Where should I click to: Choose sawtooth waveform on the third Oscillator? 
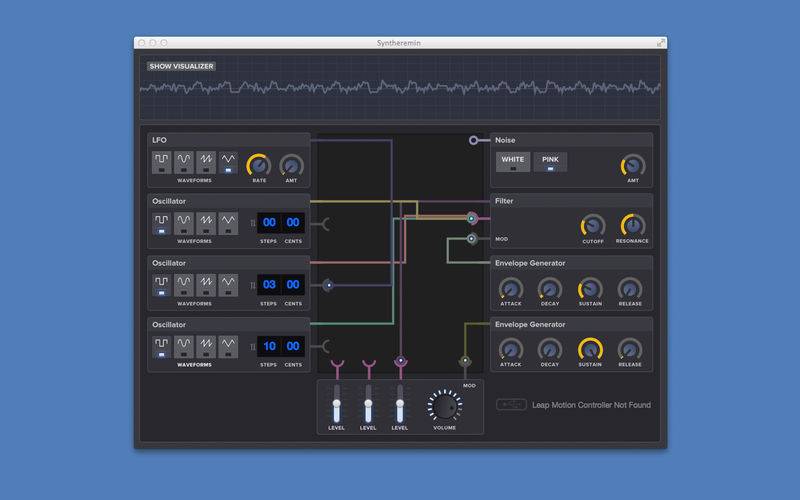point(206,347)
